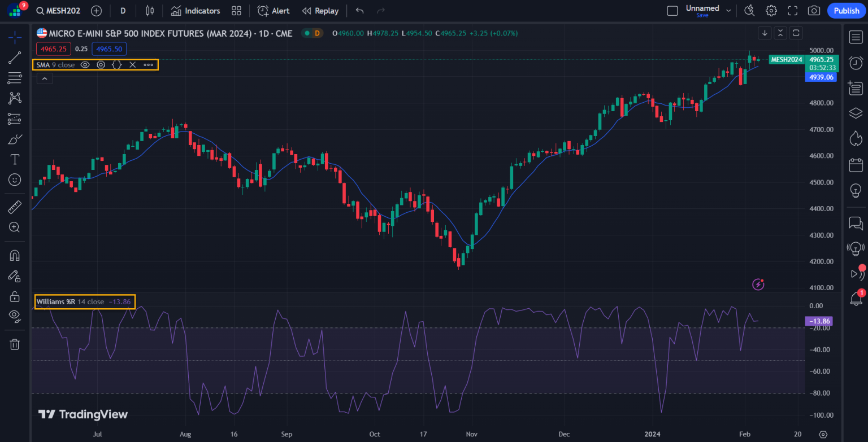
Task: Open the candlestick chart type dropdown
Action: (x=149, y=11)
